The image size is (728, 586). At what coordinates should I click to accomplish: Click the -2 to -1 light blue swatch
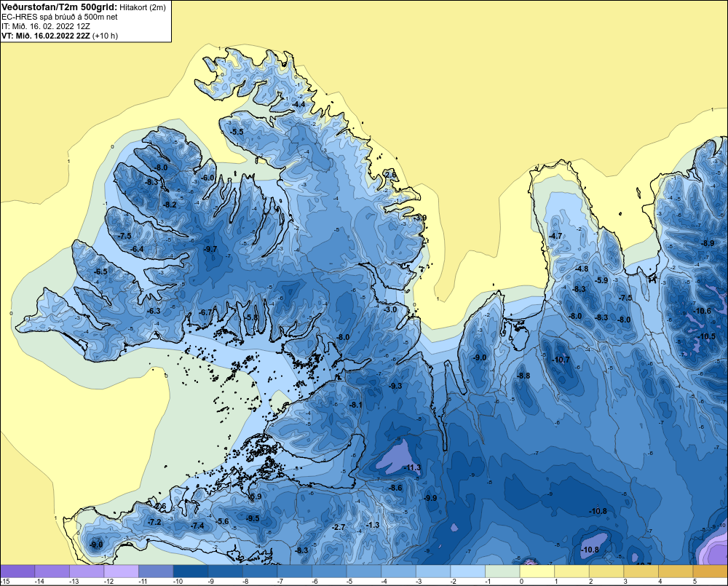pyautogui.click(x=468, y=571)
